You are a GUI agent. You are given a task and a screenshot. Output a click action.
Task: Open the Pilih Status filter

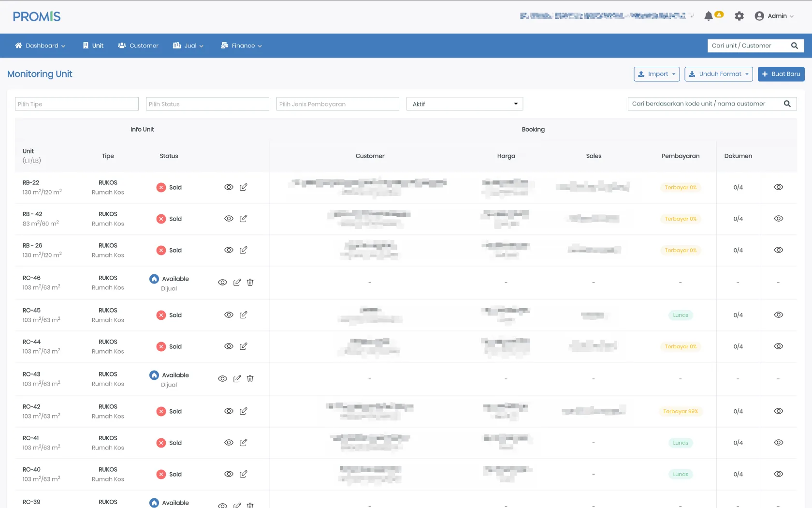click(x=207, y=104)
